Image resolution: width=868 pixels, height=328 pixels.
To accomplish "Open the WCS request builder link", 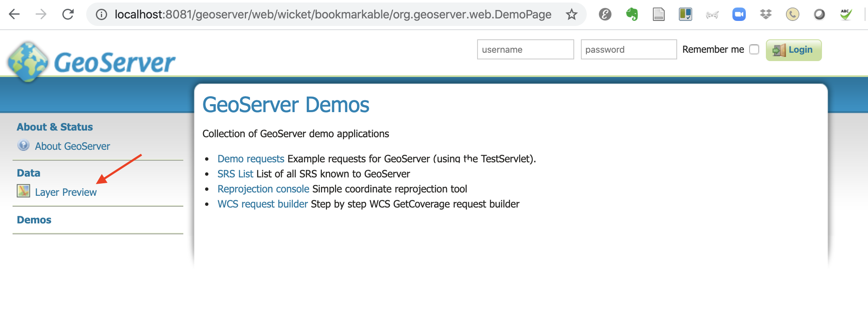I will point(262,204).
